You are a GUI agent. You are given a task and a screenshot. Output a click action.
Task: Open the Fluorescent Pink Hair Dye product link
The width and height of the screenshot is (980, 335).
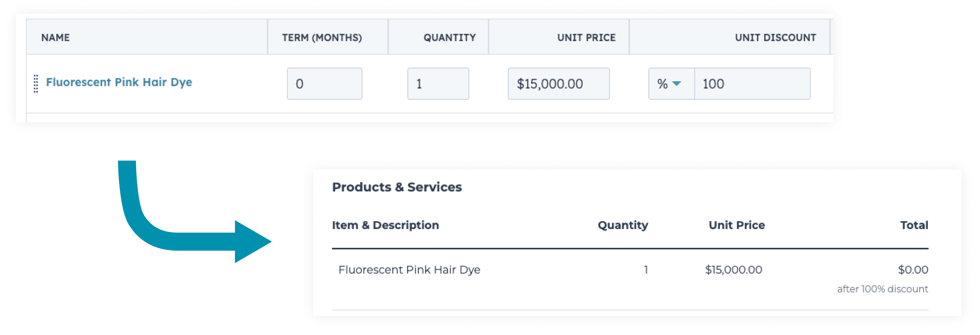tap(119, 82)
